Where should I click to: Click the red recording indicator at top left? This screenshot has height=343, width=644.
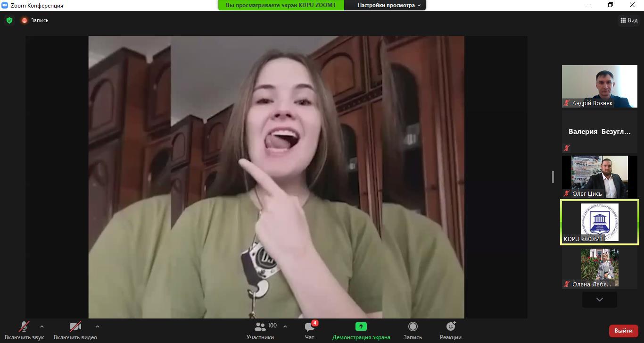point(25,20)
